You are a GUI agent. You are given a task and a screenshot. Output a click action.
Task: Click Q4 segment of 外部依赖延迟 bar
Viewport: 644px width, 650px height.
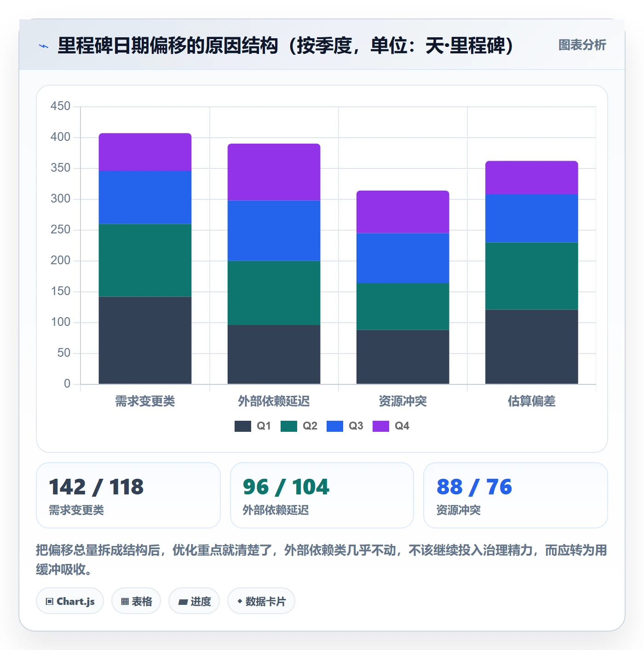click(x=274, y=172)
